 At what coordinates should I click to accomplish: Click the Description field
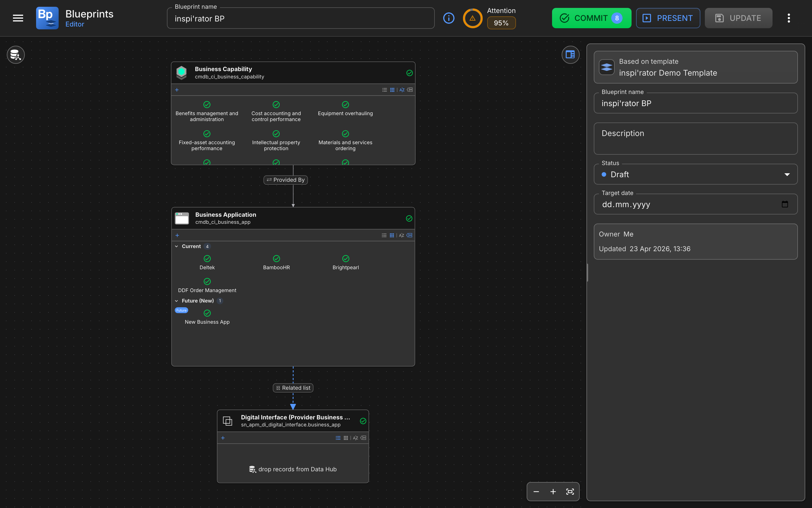[696, 138]
